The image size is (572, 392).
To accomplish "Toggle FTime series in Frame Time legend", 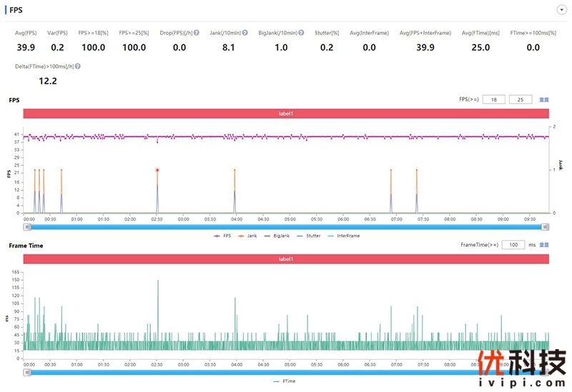I will [x=285, y=381].
